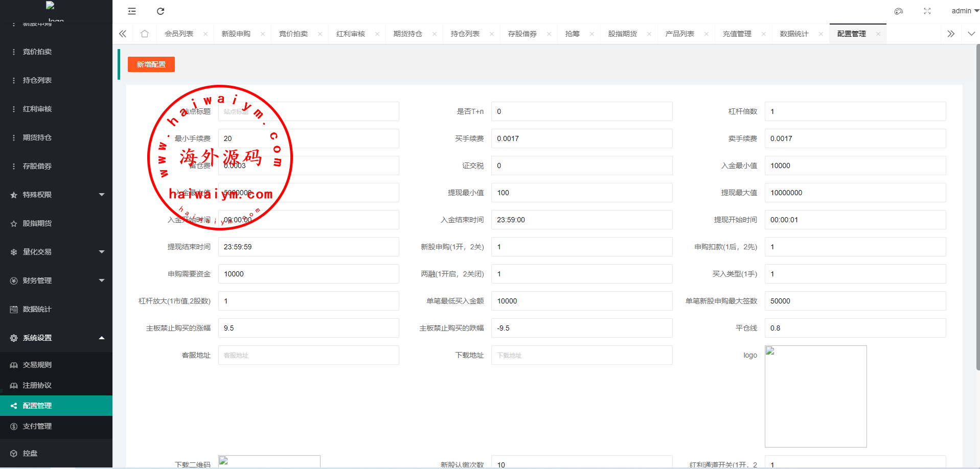Screen dimensions: 980x469
Task: Switch to the 数据统计 tab
Action: point(794,34)
